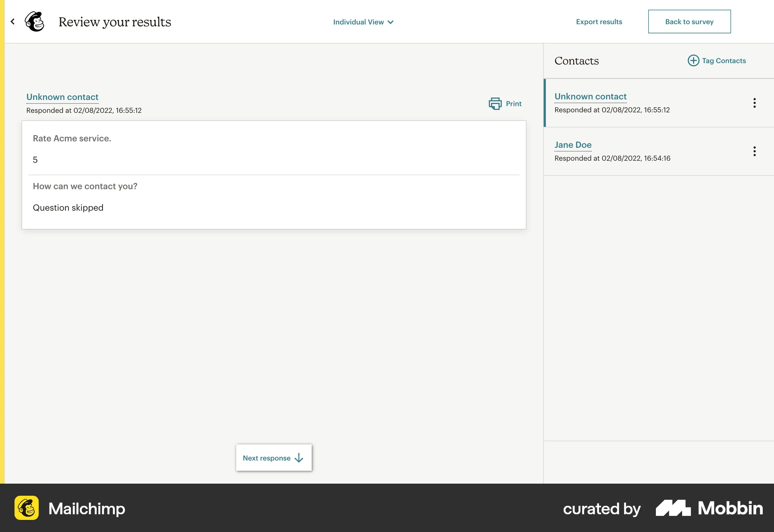Open the Unknown contact link in the results pane

62,97
